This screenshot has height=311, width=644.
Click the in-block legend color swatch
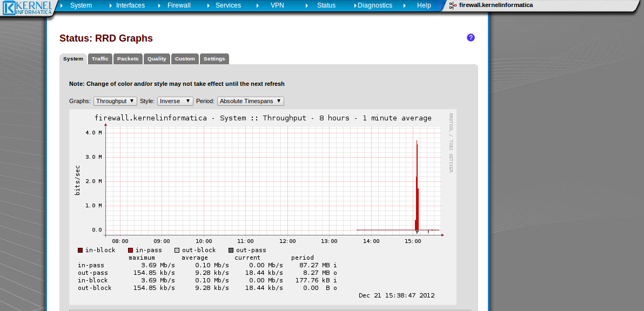point(80,251)
